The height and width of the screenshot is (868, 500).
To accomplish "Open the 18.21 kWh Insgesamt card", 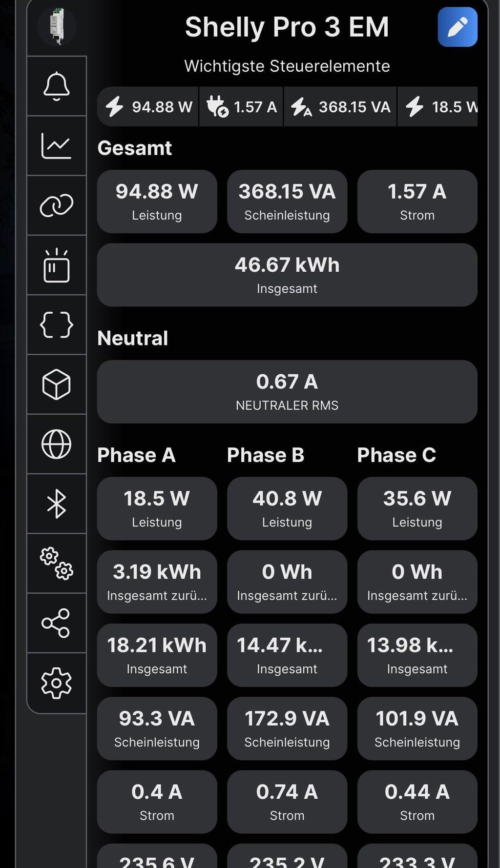I will coord(157,655).
